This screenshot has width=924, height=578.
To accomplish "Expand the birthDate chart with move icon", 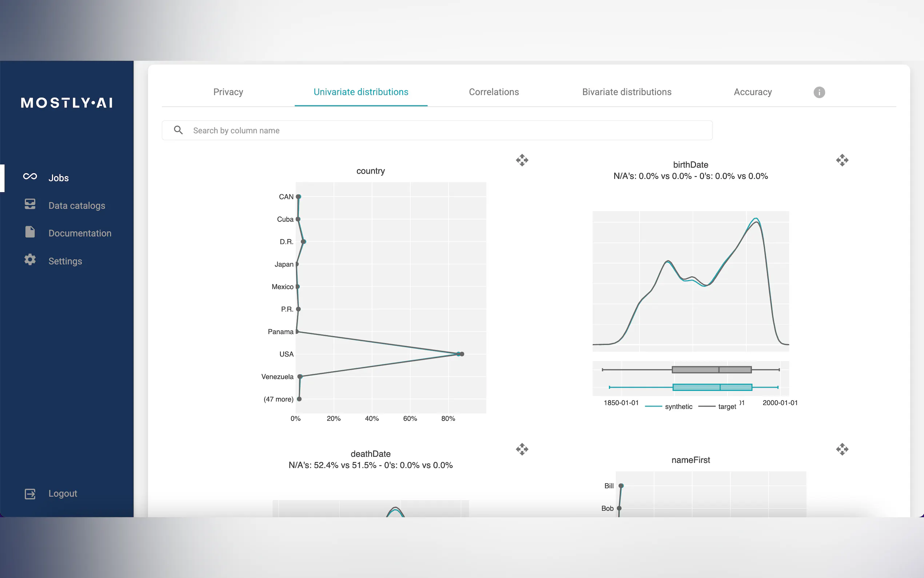I will (842, 160).
